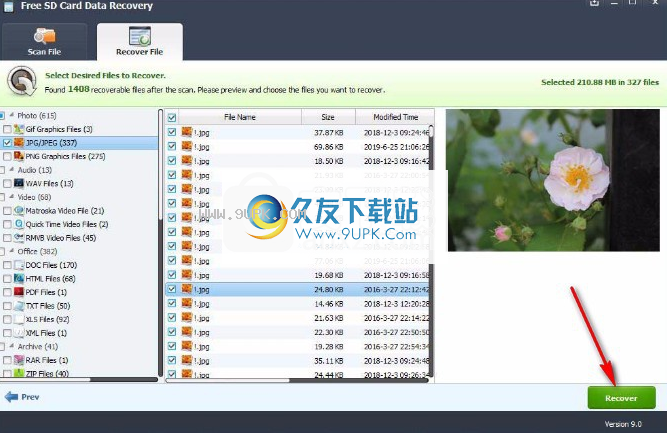Collapse the Video (68) category
Screen dimensions: 670x434
point(12,197)
